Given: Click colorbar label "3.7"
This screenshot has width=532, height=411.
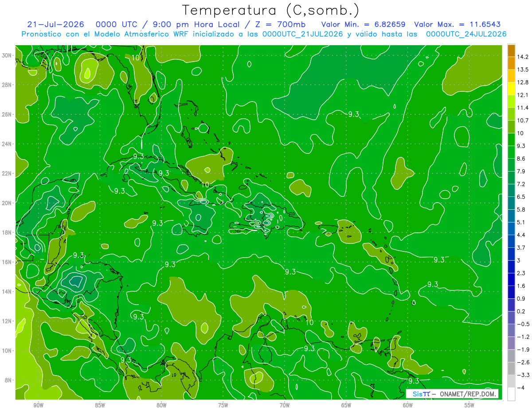Looking at the screenshot, I should pos(522,248).
